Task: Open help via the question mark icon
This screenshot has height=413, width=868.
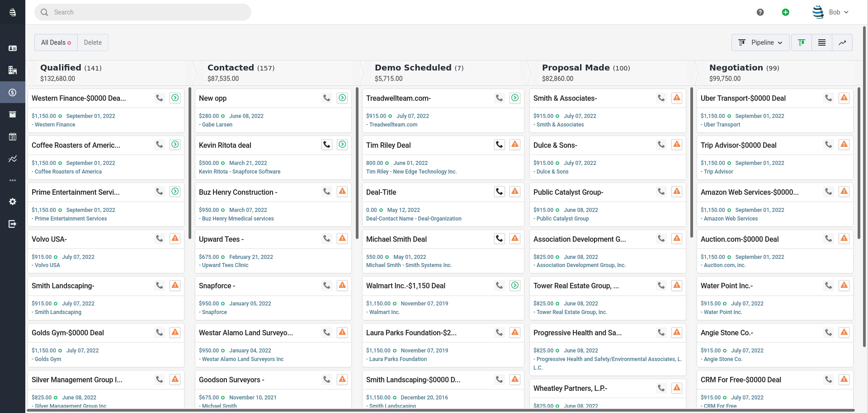Action: [x=760, y=12]
